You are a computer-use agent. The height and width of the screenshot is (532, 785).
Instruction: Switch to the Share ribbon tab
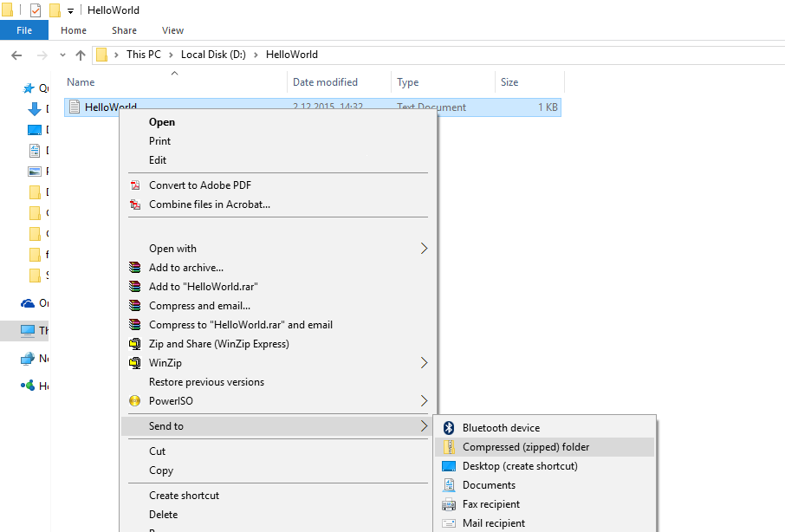click(124, 30)
